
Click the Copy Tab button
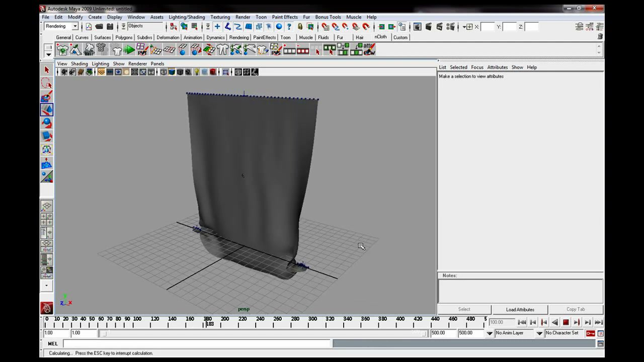click(x=576, y=310)
